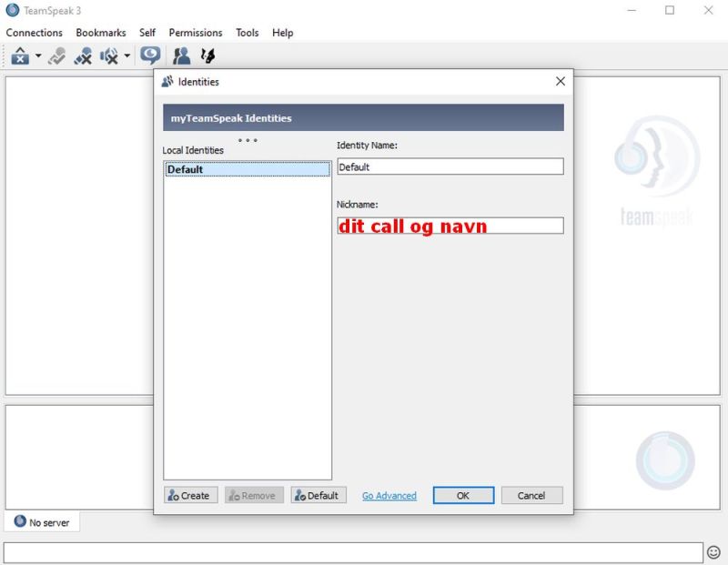
Task: Open the Connect toolbar dropdown arrow
Action: [x=38, y=56]
